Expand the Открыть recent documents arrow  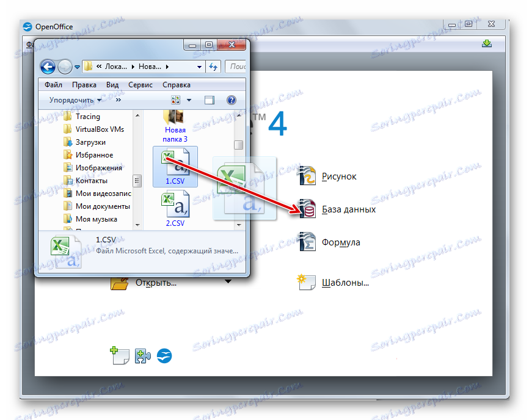click(228, 281)
